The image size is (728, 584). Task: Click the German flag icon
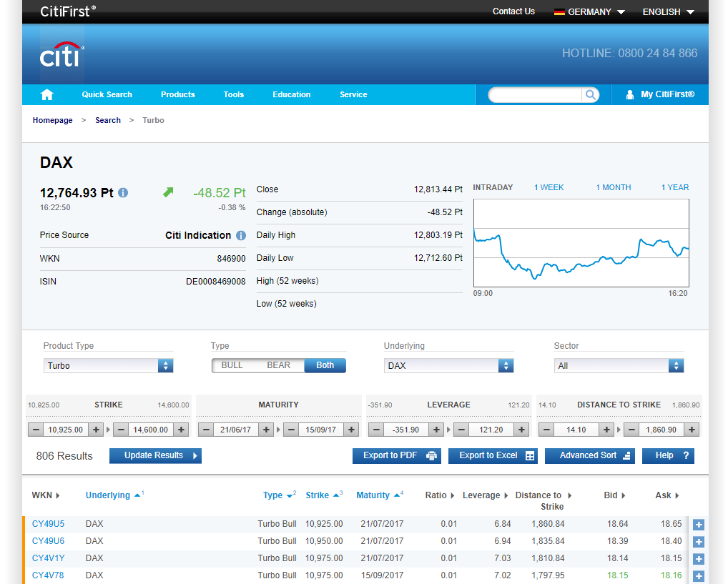[x=559, y=12]
